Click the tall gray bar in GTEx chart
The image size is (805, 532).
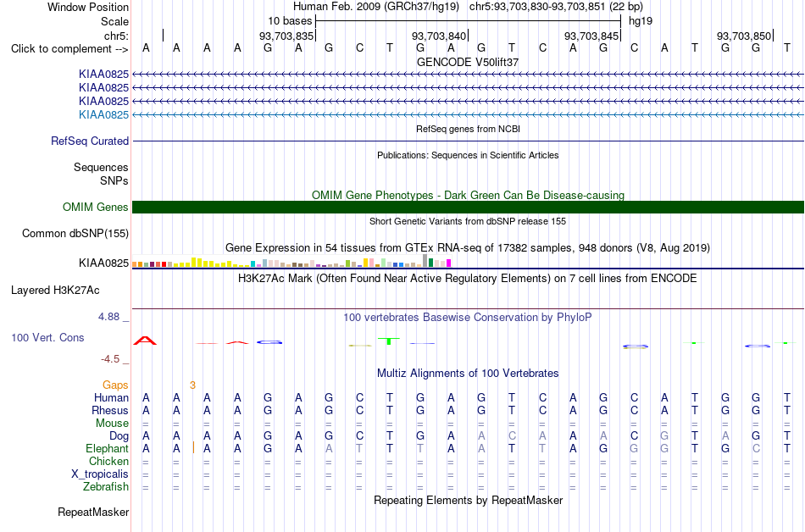(x=425, y=261)
